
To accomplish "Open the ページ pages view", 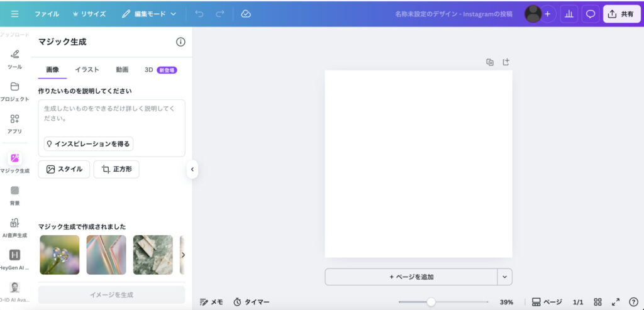I will tap(547, 302).
